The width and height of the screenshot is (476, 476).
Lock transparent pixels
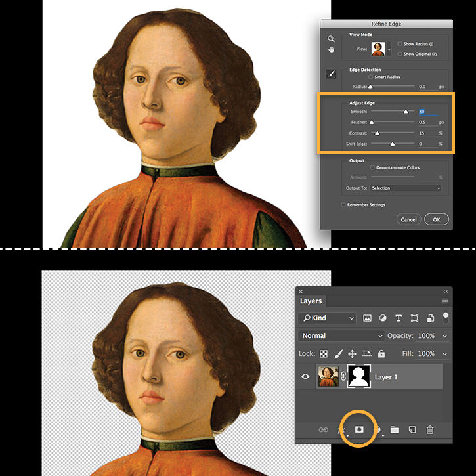(x=324, y=354)
